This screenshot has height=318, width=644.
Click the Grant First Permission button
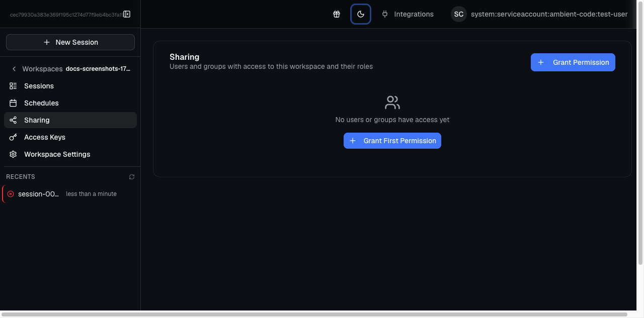coord(392,141)
